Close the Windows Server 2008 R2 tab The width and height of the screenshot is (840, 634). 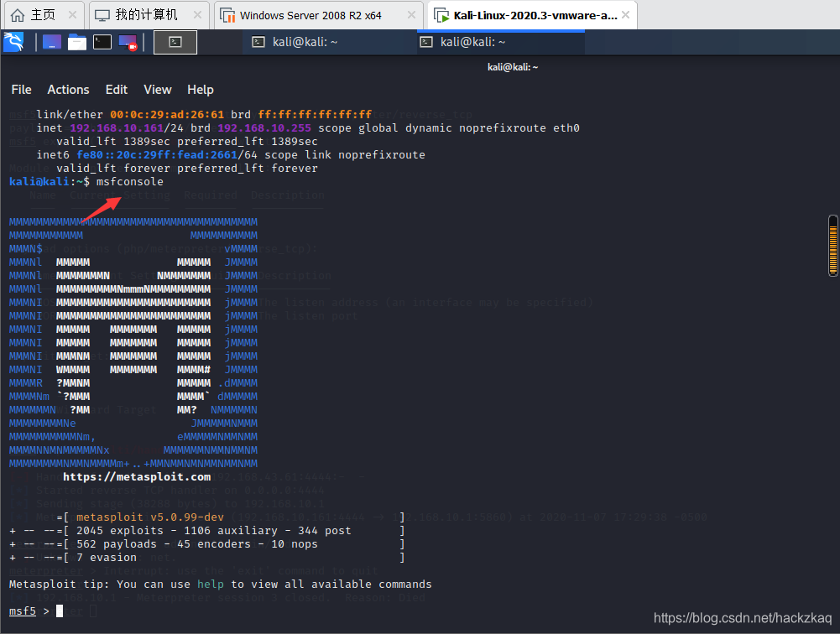click(x=411, y=15)
